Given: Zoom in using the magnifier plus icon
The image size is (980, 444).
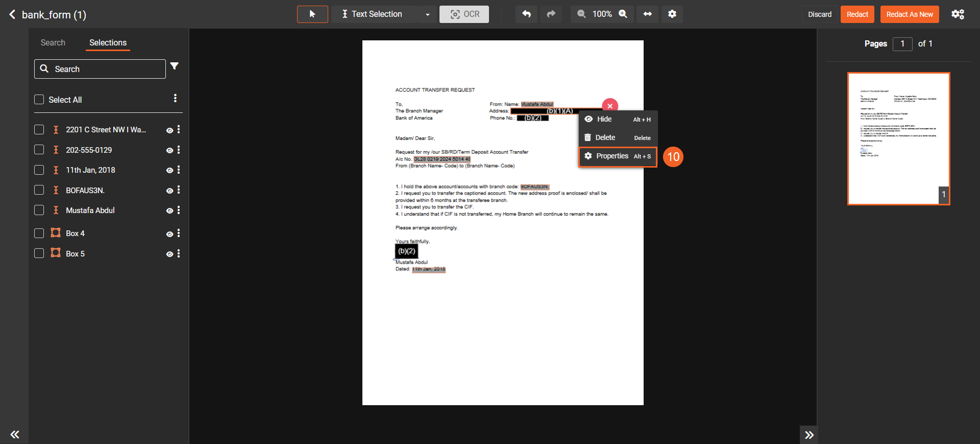Looking at the screenshot, I should 623,14.
